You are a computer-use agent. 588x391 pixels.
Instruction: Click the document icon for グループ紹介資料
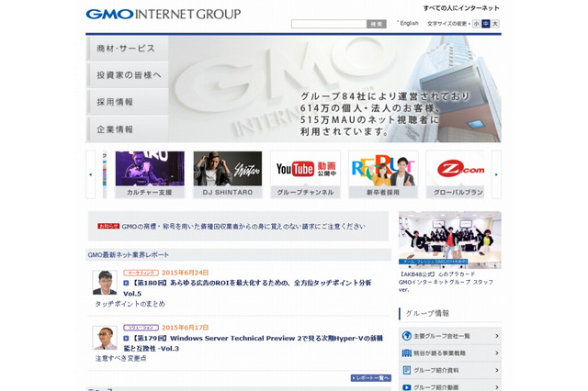pos(406,370)
